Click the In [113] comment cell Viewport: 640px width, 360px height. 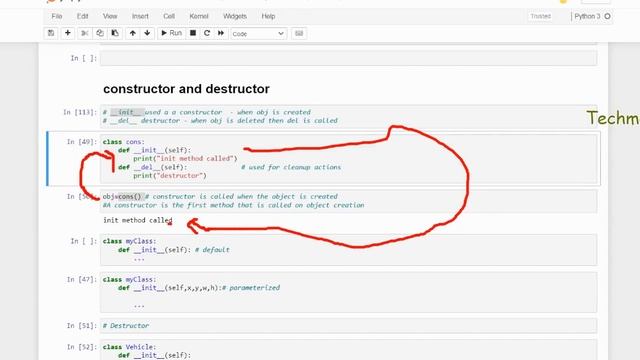[x=349, y=116]
